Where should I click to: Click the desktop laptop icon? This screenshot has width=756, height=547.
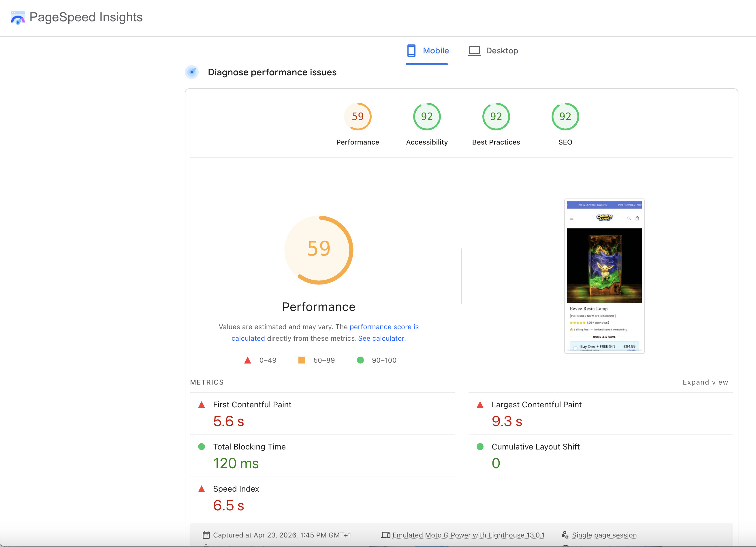[474, 51]
